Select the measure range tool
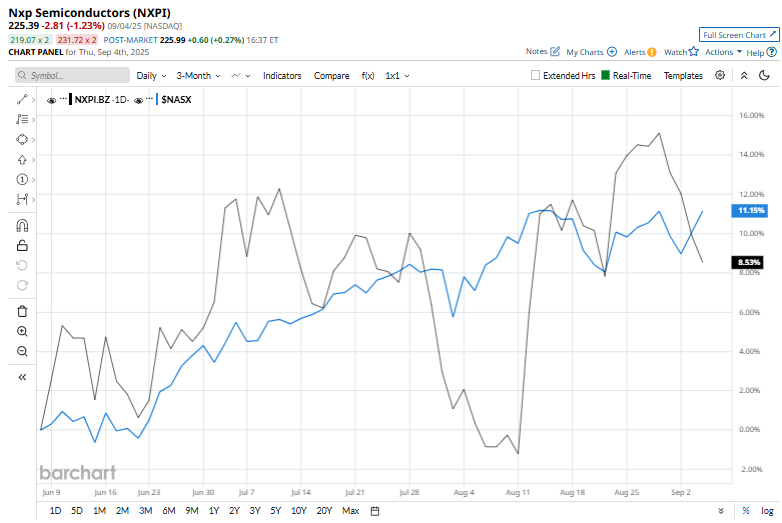This screenshot has width=782, height=523. [x=21, y=199]
